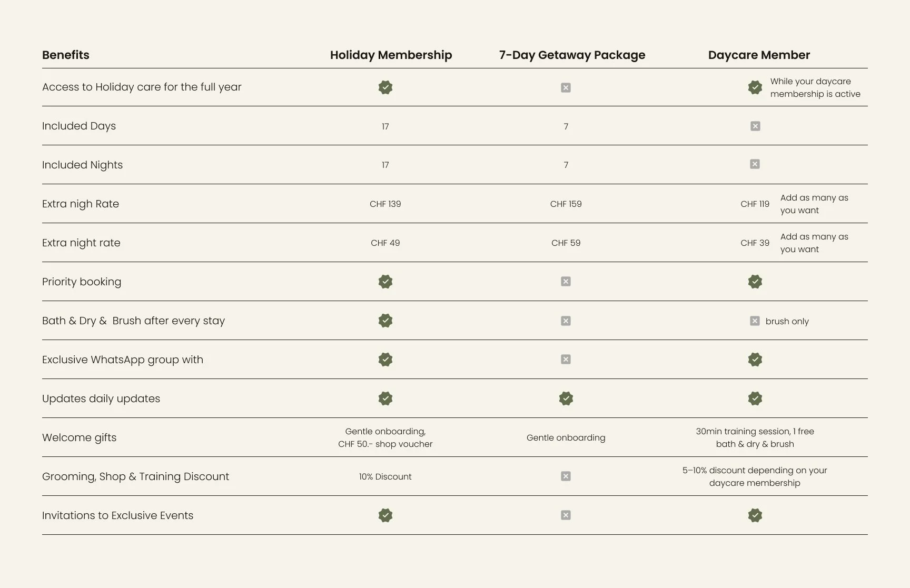The height and width of the screenshot is (588, 910).
Task: Select the 7-Day Getaway Package column header
Action: [x=572, y=55]
